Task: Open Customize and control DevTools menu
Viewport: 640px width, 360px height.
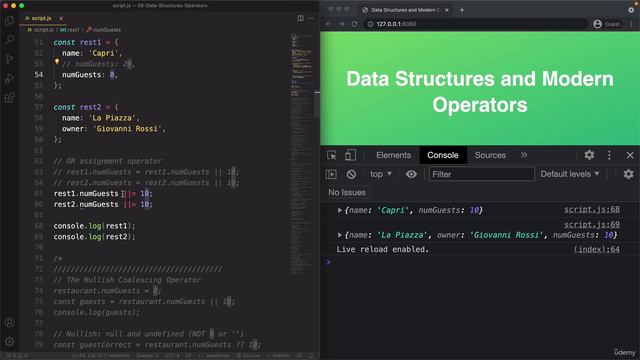Action: (x=609, y=155)
